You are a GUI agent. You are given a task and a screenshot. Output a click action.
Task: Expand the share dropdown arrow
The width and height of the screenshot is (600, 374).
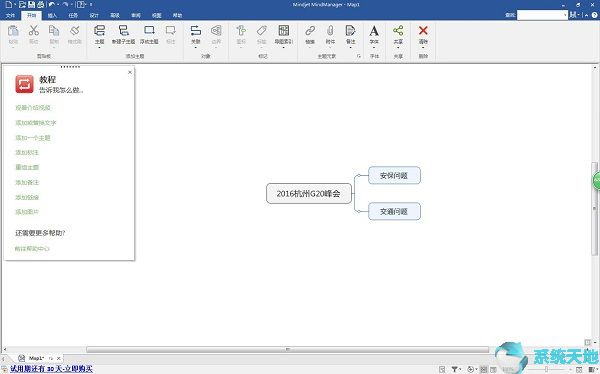(x=398, y=47)
